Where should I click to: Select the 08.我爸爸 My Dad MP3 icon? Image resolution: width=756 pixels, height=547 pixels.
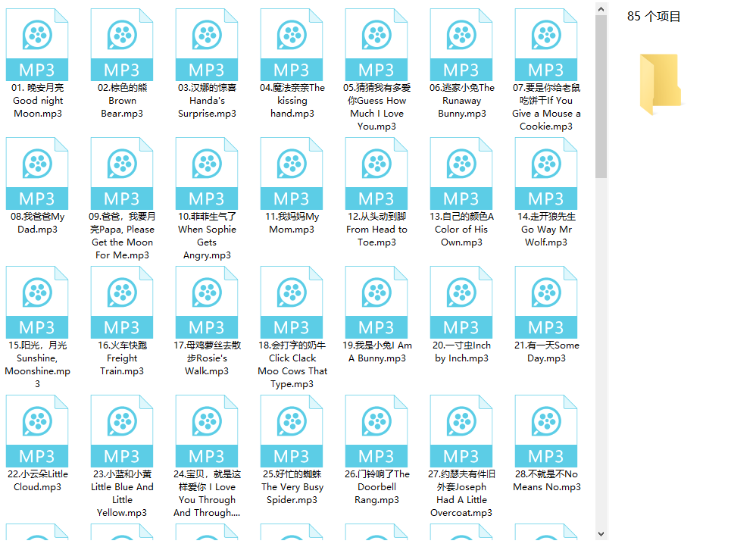click(x=37, y=173)
